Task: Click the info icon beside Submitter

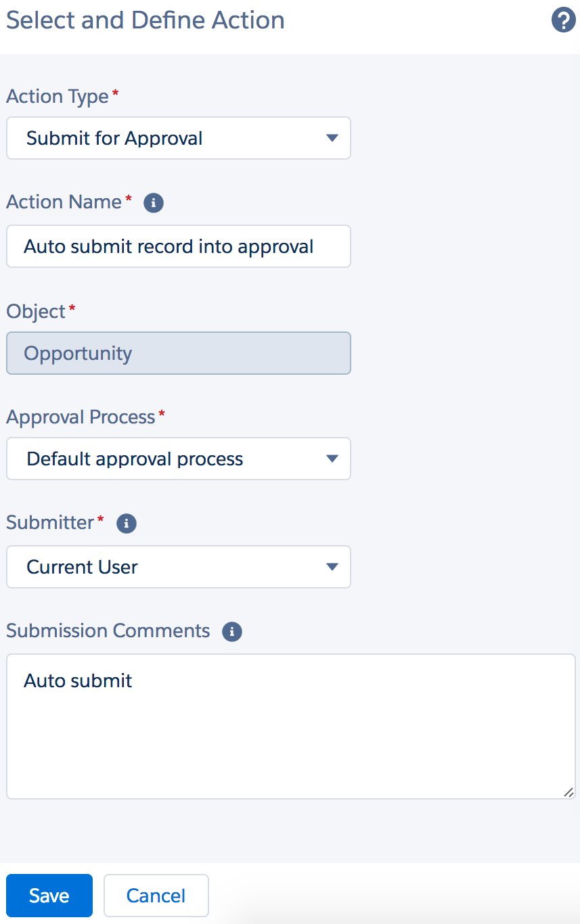Action: coord(127,523)
